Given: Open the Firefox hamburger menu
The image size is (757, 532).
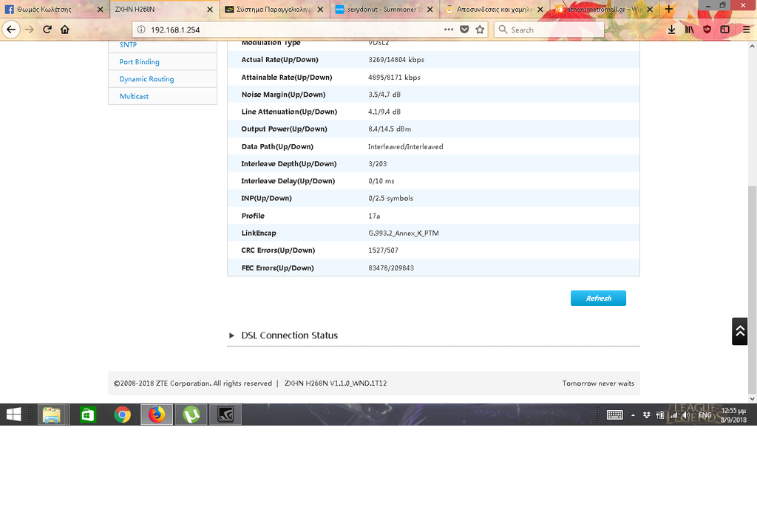Looking at the screenshot, I should tap(747, 30).
